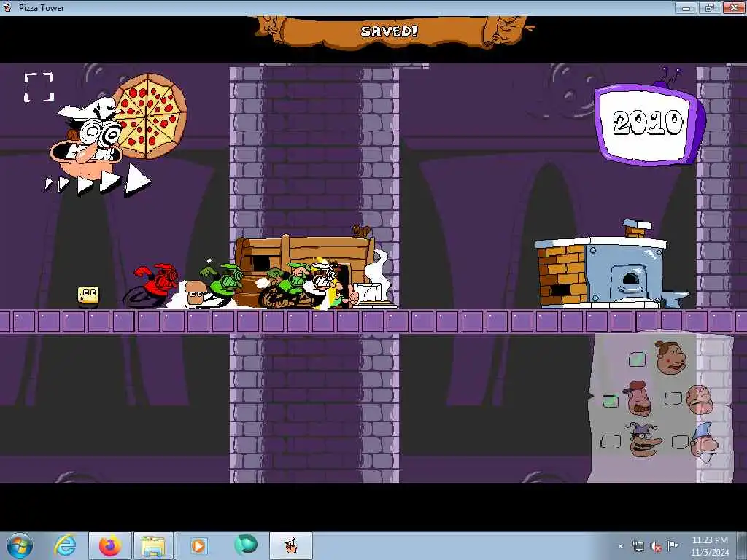Click the SAVED! banner text
The image size is (747, 560).
[x=389, y=31]
